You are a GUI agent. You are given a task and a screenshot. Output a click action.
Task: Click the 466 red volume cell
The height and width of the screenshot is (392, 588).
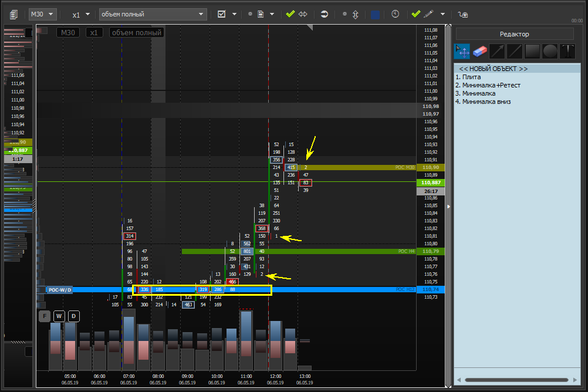pos(232,282)
